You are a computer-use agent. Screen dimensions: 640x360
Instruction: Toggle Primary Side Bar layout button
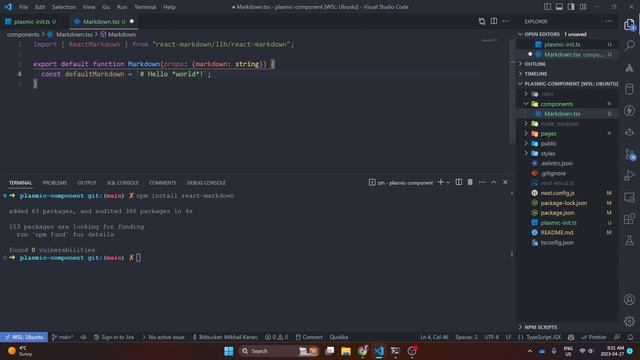(547, 7)
